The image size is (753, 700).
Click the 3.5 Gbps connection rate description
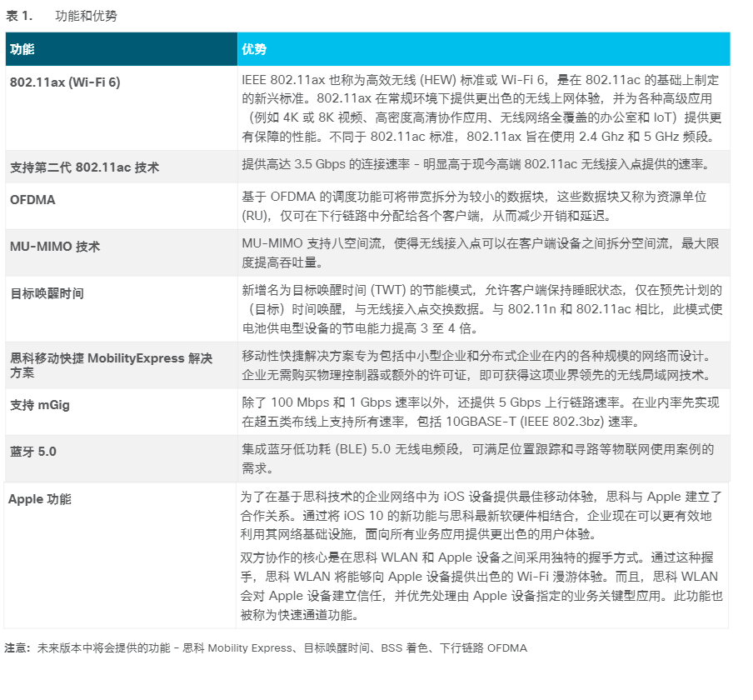[x=476, y=164]
